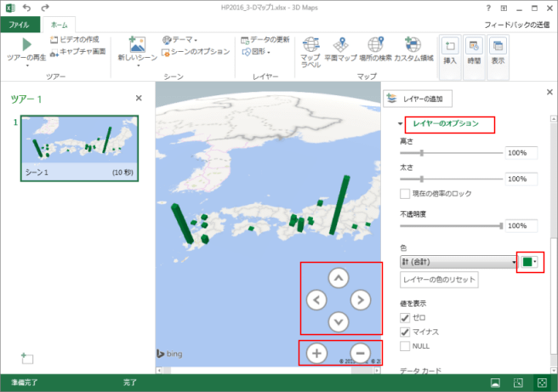Check the NULL checkbox

(x=405, y=346)
